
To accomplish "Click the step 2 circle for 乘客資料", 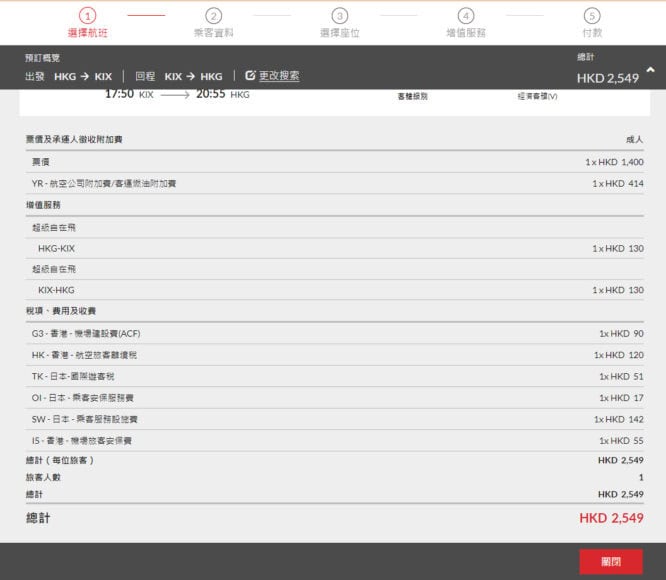I will click(x=213, y=16).
